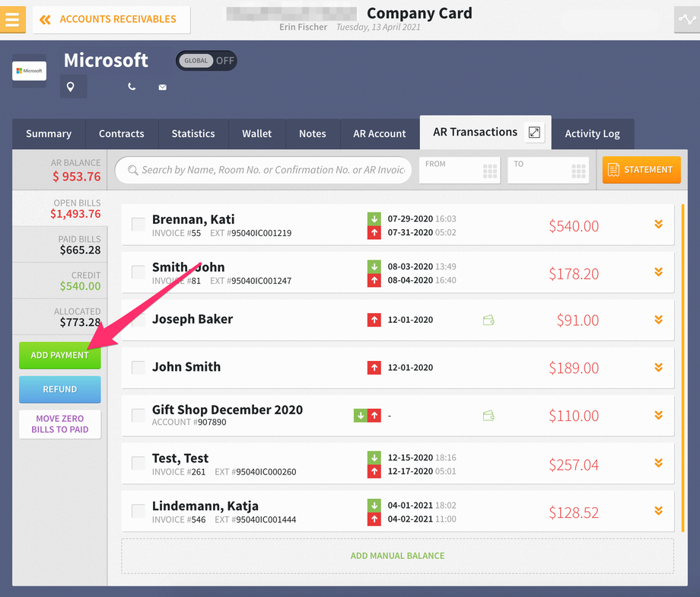The height and width of the screenshot is (597, 700).
Task: Select the OPEN BILLS $1,493.76 filter
Action: pyautogui.click(x=60, y=209)
